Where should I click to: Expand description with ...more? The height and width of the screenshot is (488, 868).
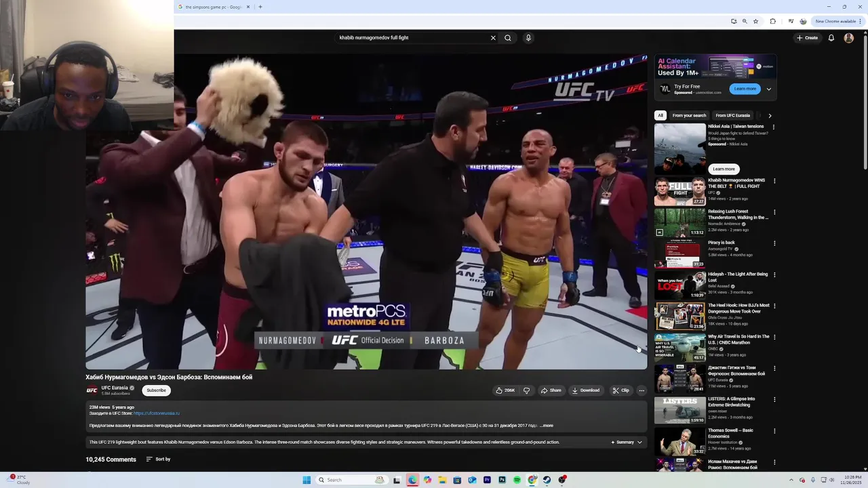click(x=547, y=426)
